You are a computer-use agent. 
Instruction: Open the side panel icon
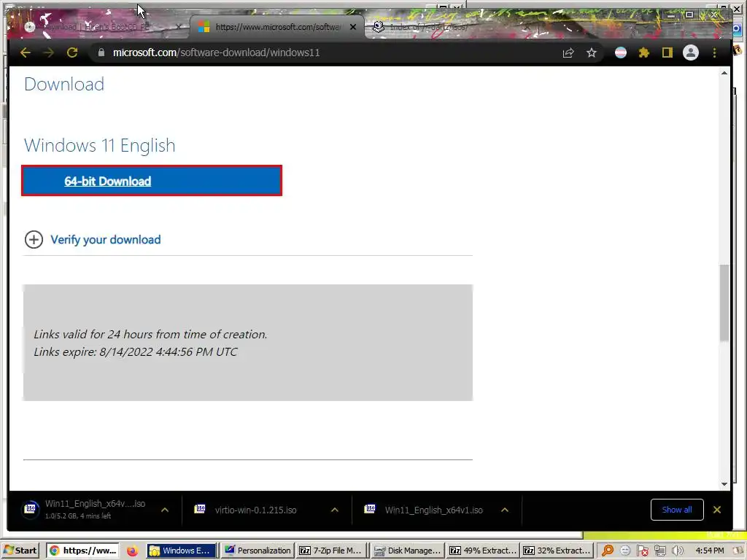click(667, 52)
